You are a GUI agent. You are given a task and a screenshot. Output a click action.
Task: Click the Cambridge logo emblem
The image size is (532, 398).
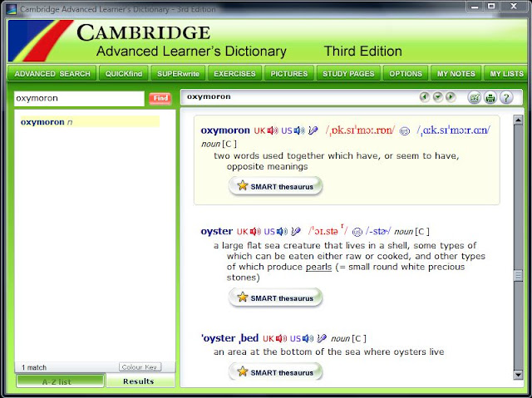pos(41,41)
